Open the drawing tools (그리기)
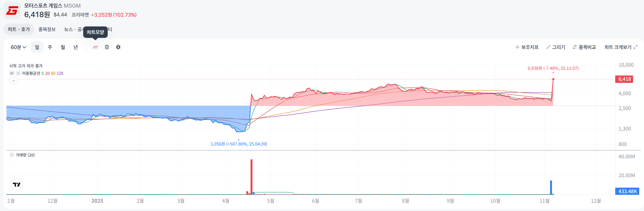The width and height of the screenshot is (644, 211). (556, 47)
